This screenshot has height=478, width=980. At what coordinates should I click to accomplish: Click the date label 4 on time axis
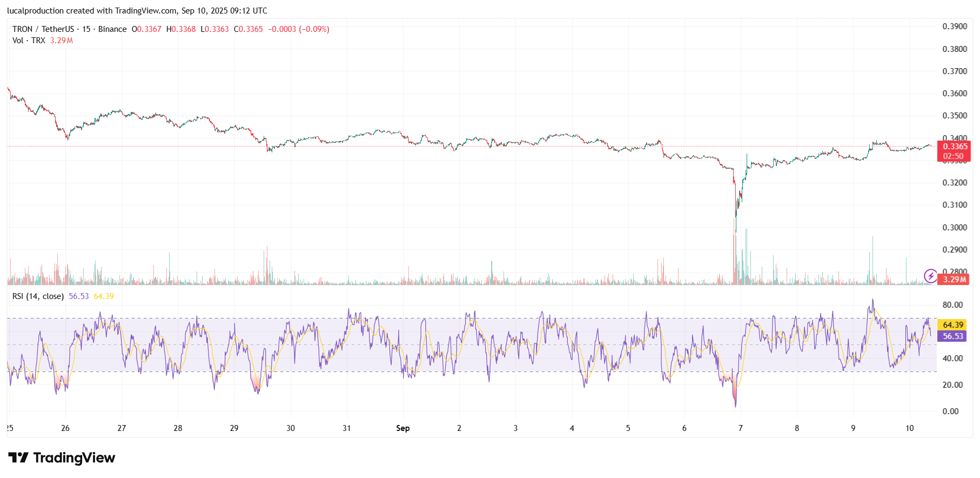coord(572,428)
